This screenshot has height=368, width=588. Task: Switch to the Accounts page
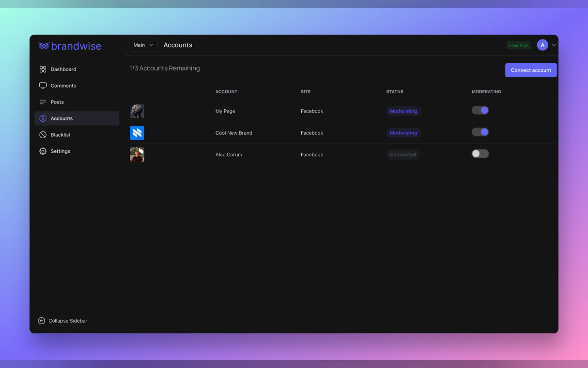pos(62,118)
